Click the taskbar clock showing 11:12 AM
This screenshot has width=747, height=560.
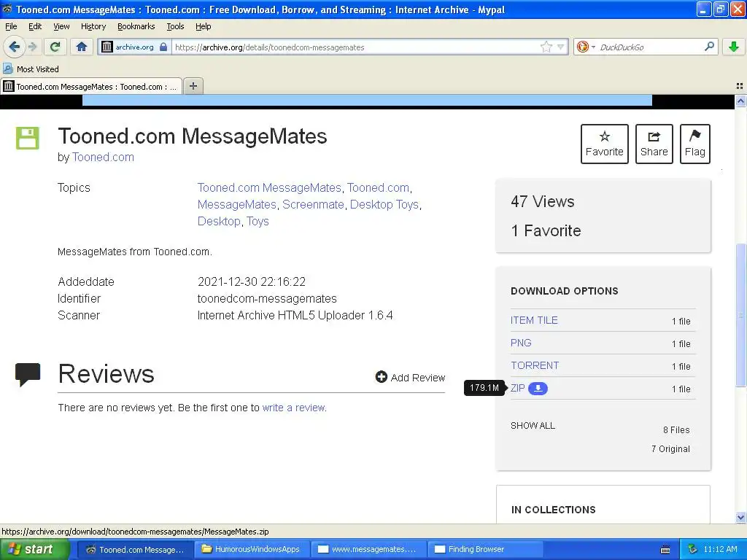[720, 549]
